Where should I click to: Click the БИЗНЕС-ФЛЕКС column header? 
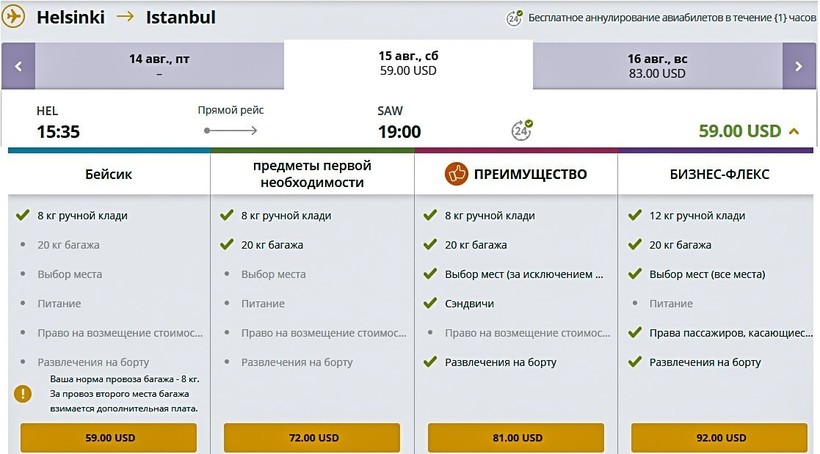point(718,174)
